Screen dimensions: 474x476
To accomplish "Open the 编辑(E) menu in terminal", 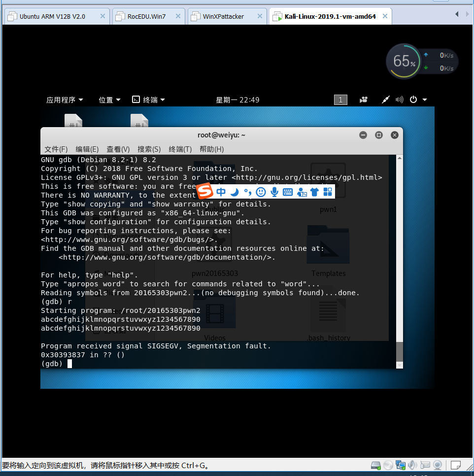I will coord(87,149).
